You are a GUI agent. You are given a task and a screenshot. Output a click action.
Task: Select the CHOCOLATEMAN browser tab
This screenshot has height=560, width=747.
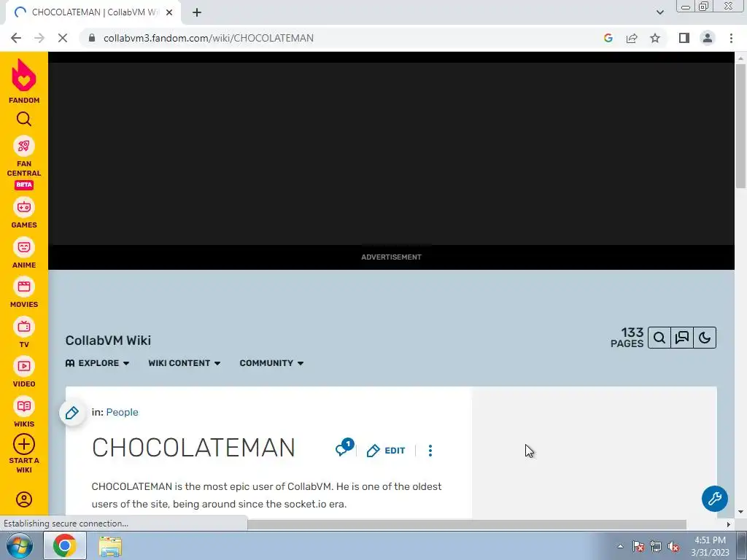[93, 12]
